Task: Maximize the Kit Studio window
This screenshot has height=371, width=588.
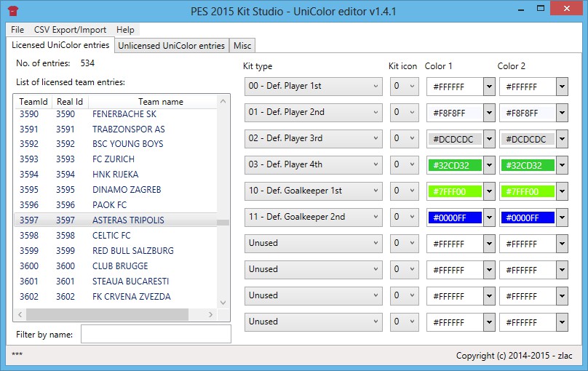Action: click(x=541, y=8)
